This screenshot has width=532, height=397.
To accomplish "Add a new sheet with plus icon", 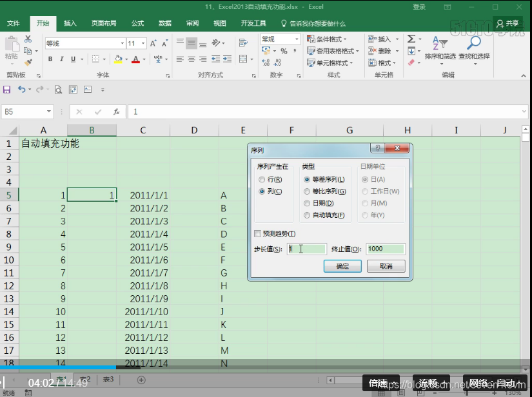I will tap(141, 380).
